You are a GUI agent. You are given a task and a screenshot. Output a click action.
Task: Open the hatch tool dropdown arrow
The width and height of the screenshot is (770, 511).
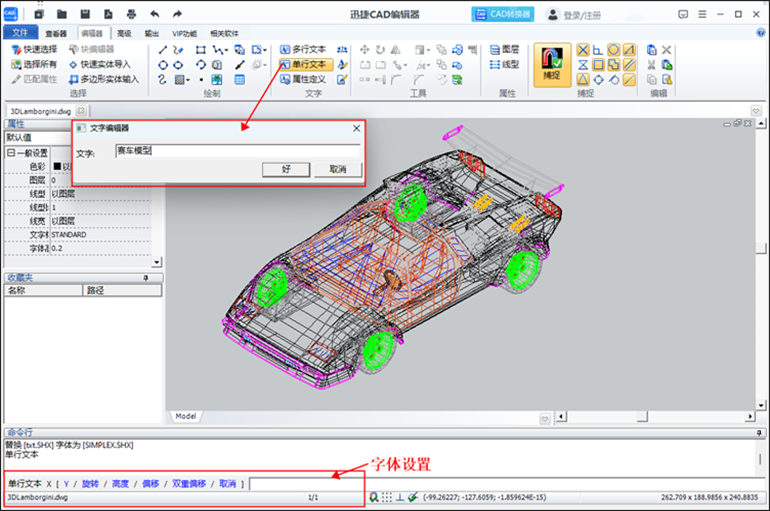(x=188, y=80)
